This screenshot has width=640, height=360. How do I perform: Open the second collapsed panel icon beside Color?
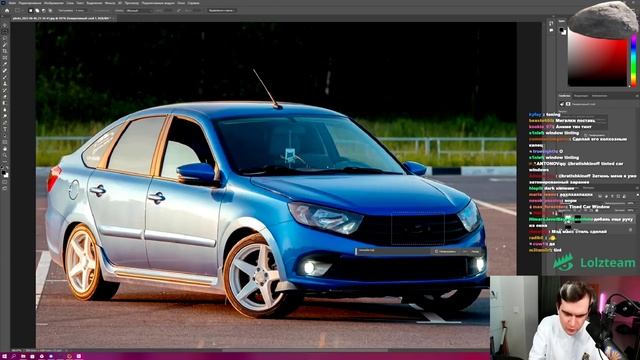pyautogui.click(x=551, y=30)
